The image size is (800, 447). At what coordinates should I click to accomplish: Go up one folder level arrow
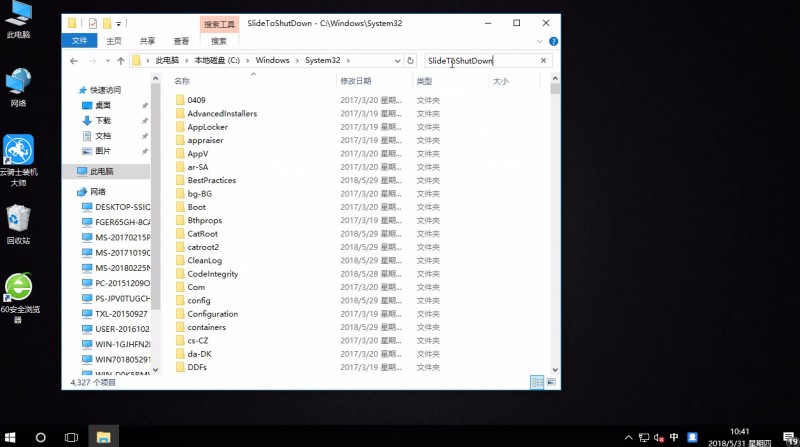tap(120, 61)
